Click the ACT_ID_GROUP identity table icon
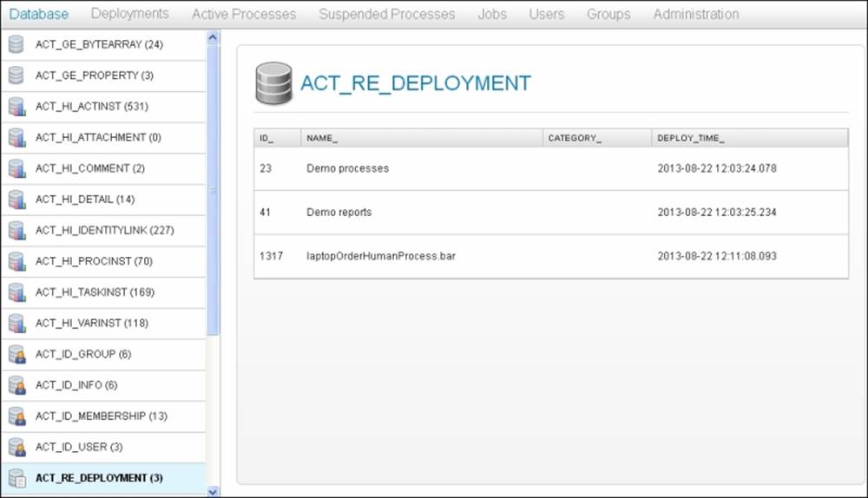The width and height of the screenshot is (868, 498). (x=16, y=354)
